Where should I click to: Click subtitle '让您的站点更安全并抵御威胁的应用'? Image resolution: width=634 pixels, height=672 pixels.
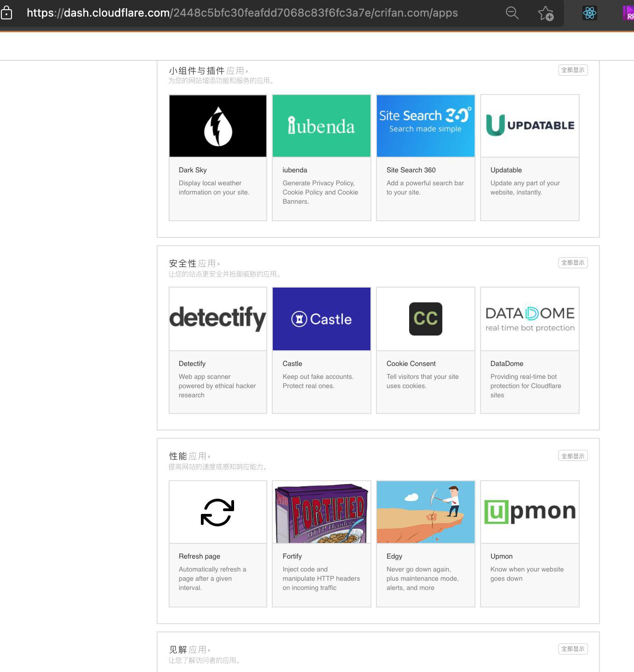click(x=225, y=274)
